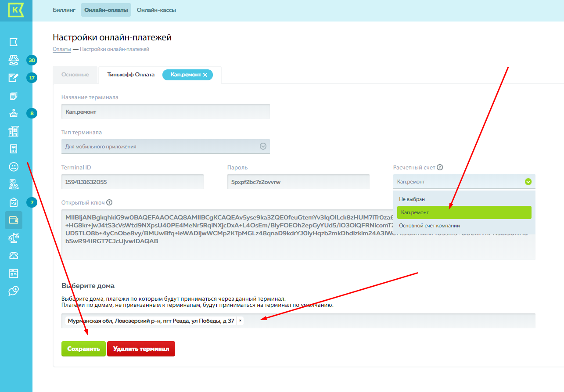
Task: Open the Основные tab
Action: click(x=75, y=75)
